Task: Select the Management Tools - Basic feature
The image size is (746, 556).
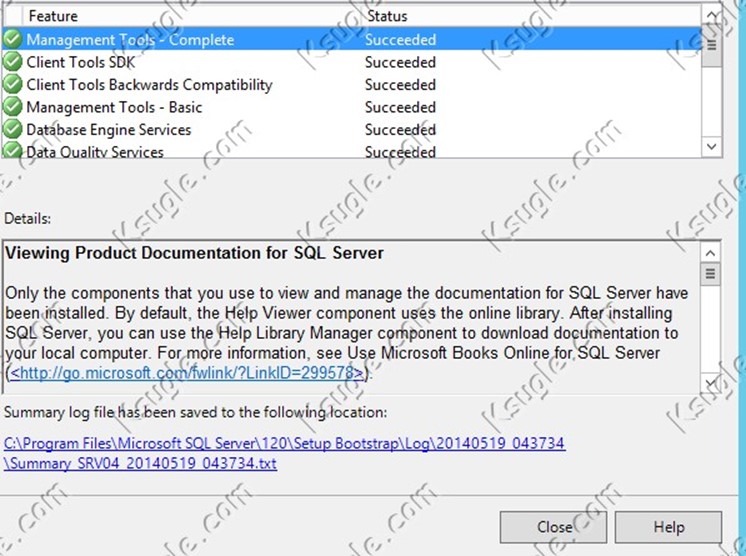Action: click(x=352, y=107)
